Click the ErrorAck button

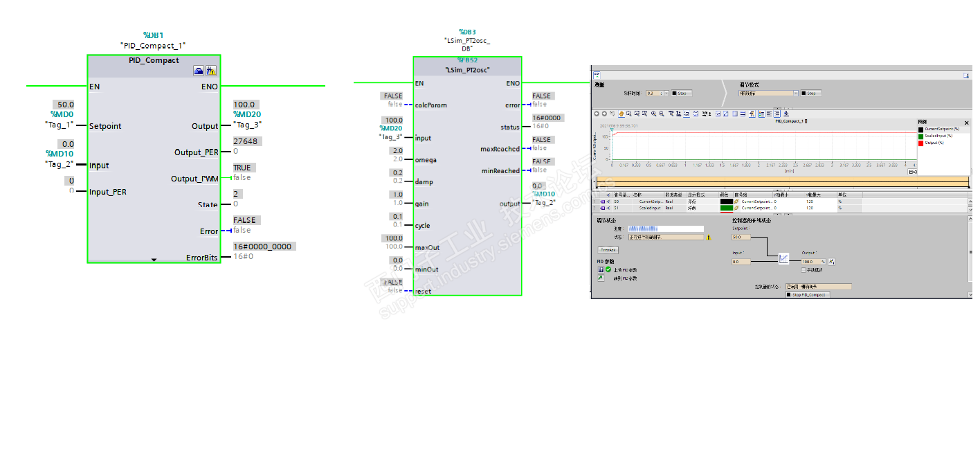(608, 250)
